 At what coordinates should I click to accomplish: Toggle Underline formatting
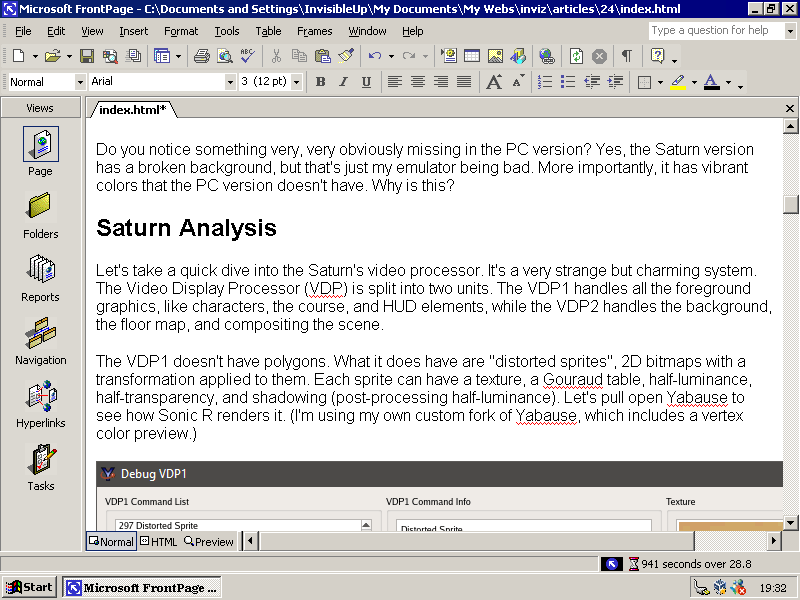[x=366, y=82]
